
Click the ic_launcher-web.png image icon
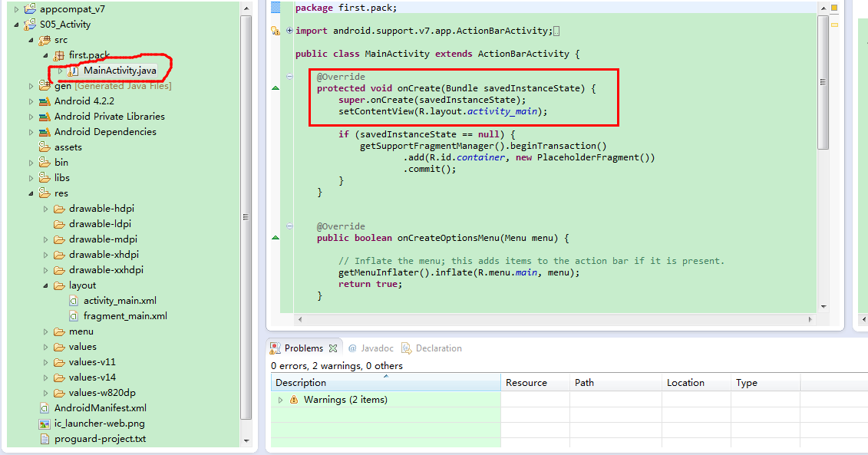point(45,424)
